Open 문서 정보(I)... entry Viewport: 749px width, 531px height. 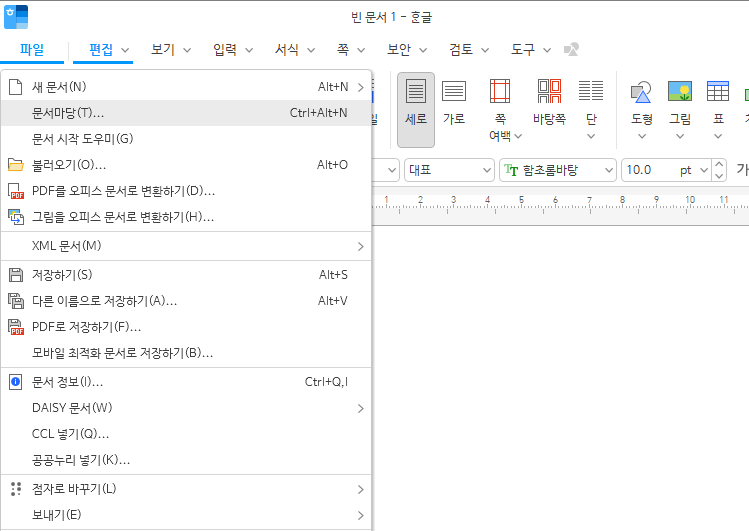(186, 382)
